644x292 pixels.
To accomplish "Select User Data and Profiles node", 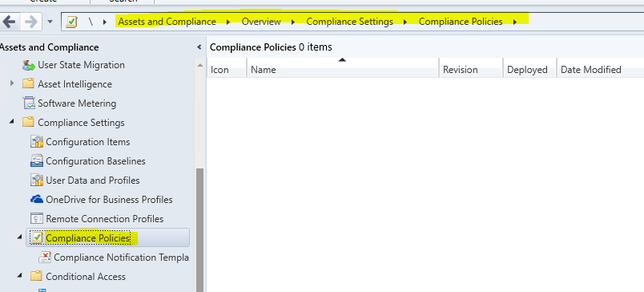I will coord(93,180).
